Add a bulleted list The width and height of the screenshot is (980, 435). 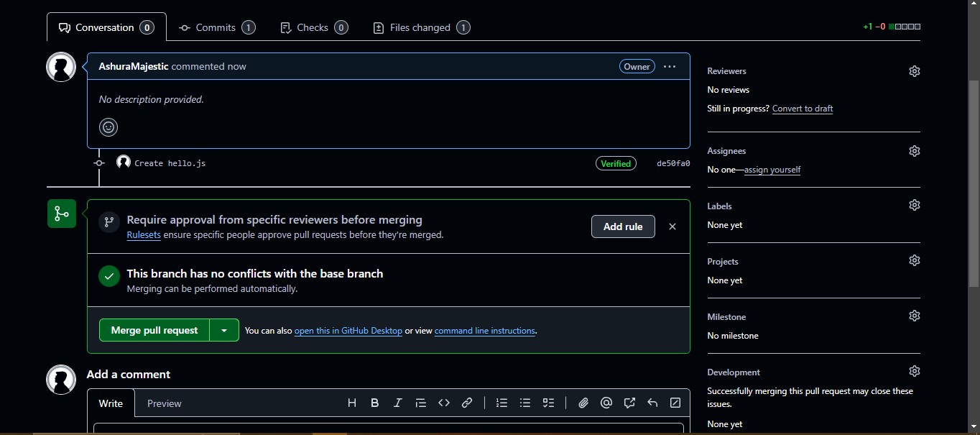[525, 403]
